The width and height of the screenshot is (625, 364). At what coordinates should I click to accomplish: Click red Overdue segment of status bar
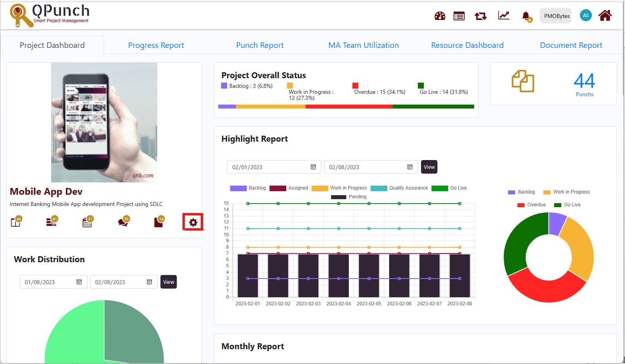pos(349,107)
